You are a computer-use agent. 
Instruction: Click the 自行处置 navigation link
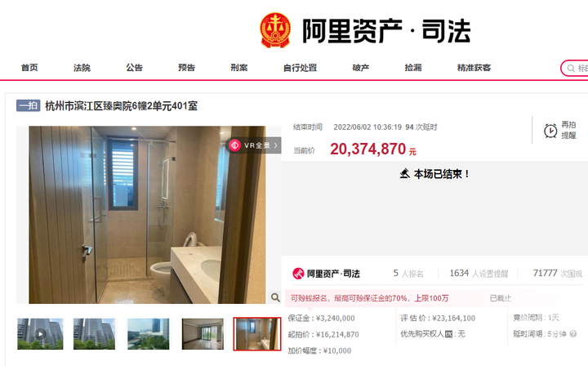[x=300, y=68]
